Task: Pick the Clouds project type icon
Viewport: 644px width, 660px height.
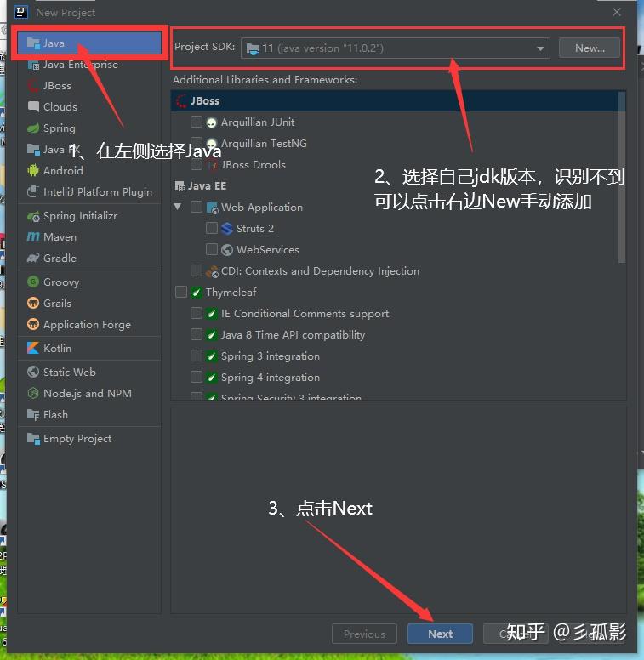Action: pos(33,106)
